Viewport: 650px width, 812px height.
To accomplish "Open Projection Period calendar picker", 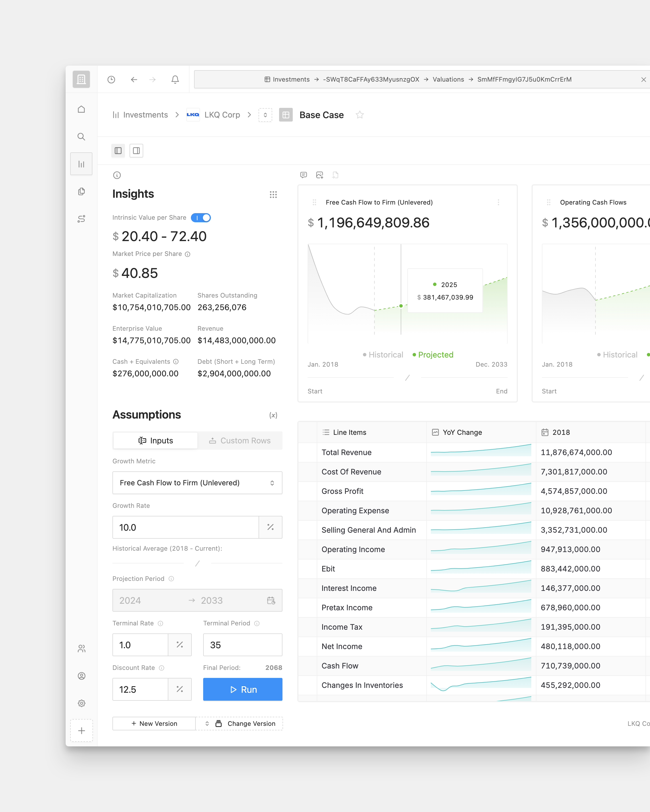I will (x=271, y=600).
